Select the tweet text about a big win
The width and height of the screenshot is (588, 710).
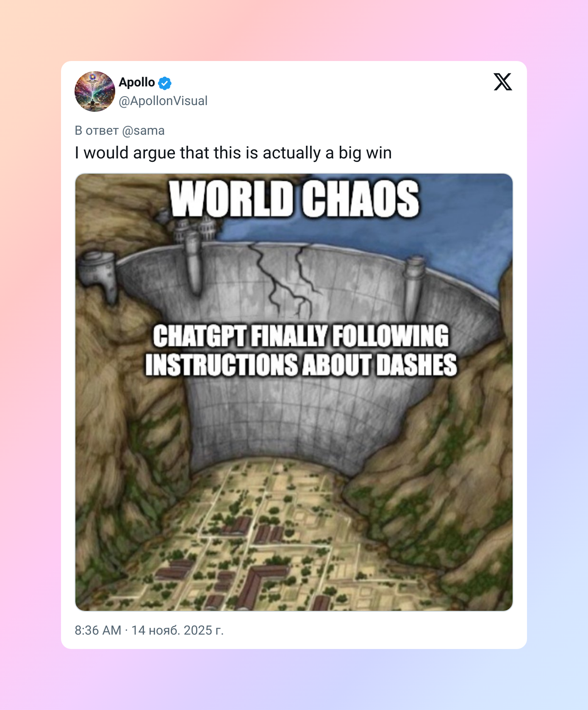click(233, 153)
